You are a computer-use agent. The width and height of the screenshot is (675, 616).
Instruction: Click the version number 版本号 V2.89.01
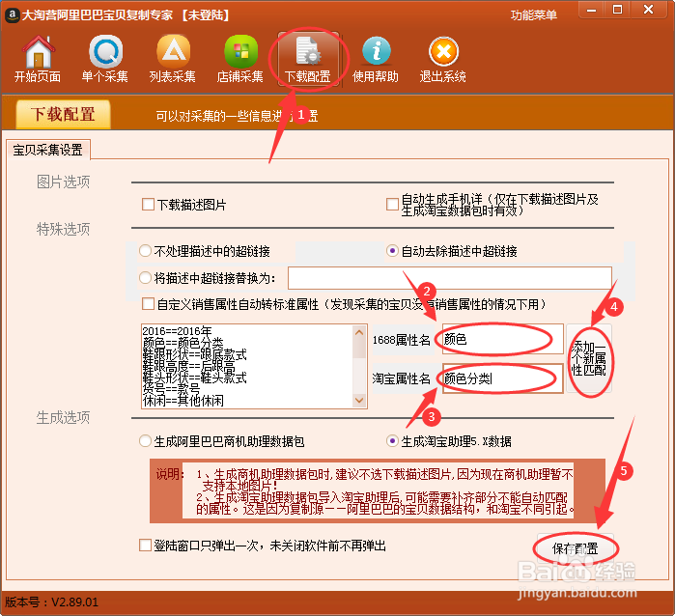pos(51,602)
